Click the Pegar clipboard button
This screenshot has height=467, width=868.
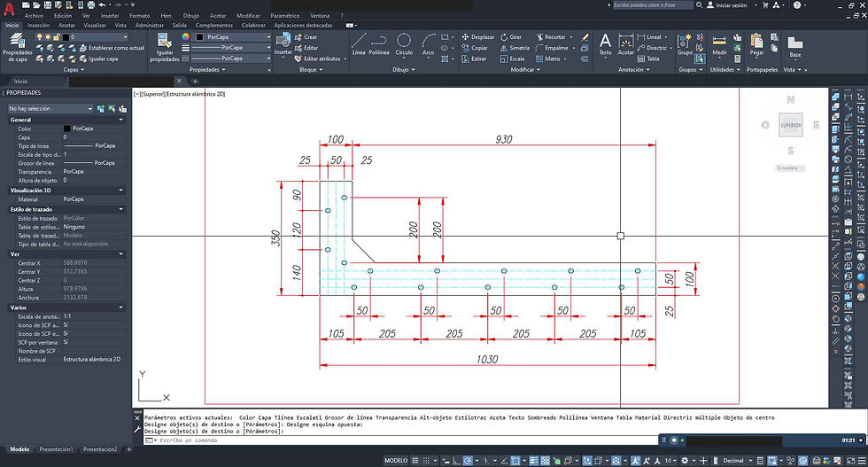pos(756,45)
